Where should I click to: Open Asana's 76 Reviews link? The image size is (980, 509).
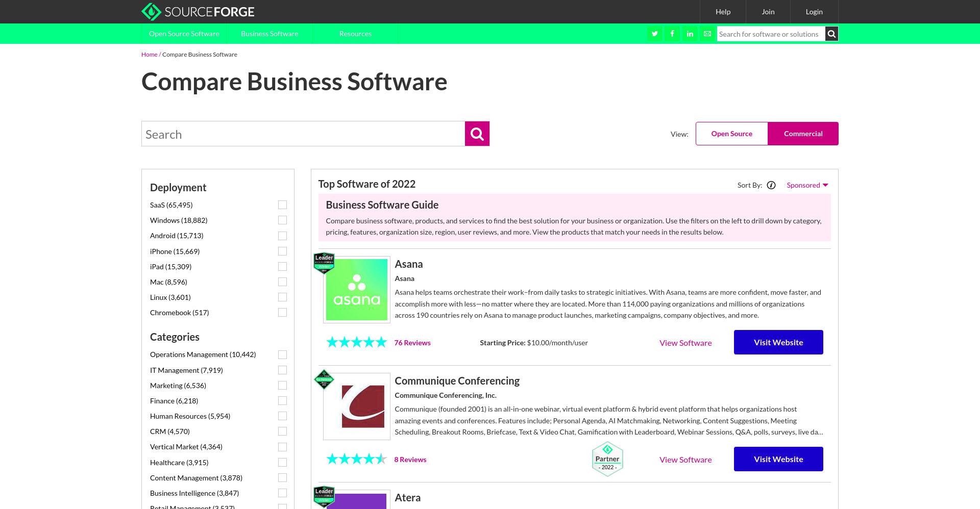[x=412, y=343]
